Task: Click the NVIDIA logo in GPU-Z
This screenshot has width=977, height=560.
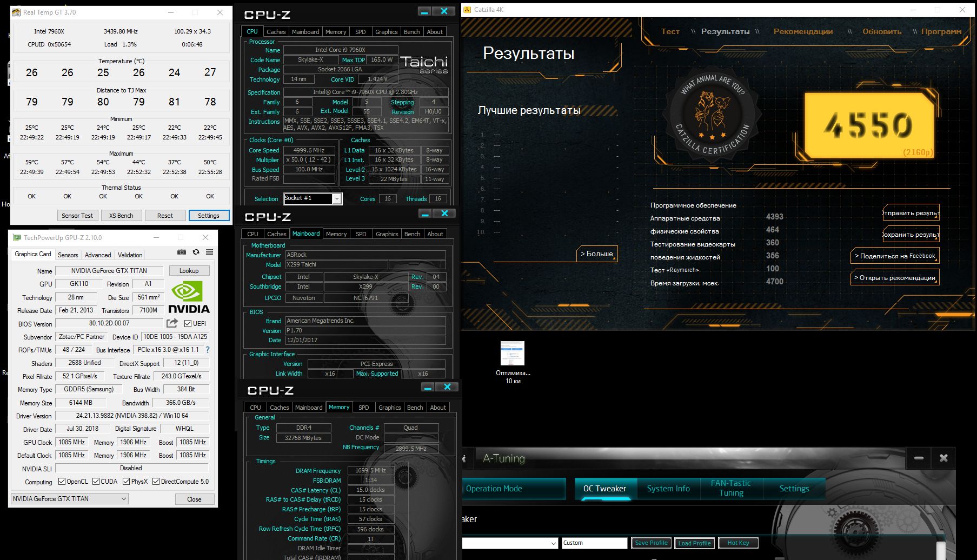Action: point(189,298)
